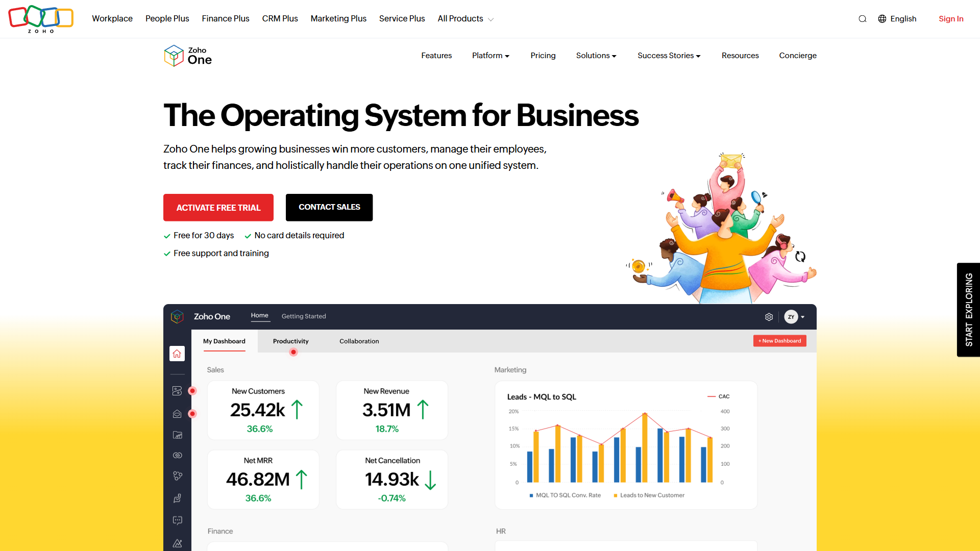Select the dashboard Home tab
980x551 pixels.
pyautogui.click(x=260, y=316)
